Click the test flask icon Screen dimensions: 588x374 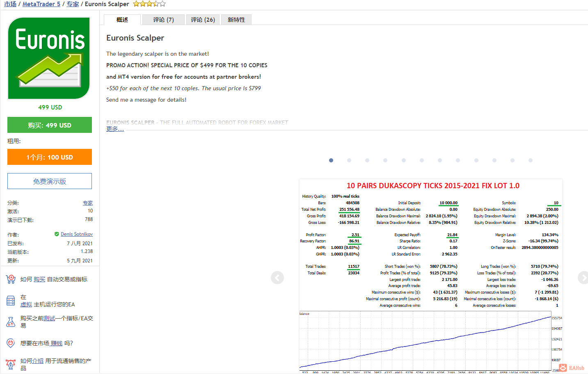11,322
